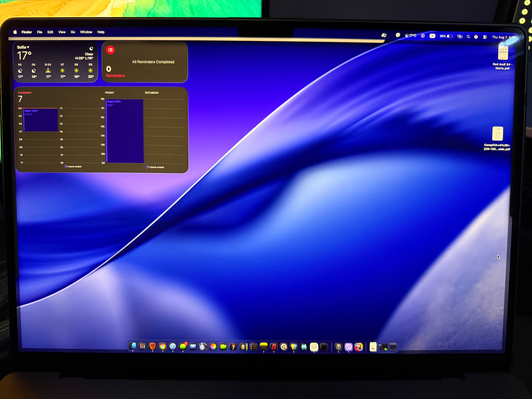Click the Reminders widget list icon
This screenshot has width=532, height=399.
click(x=110, y=50)
